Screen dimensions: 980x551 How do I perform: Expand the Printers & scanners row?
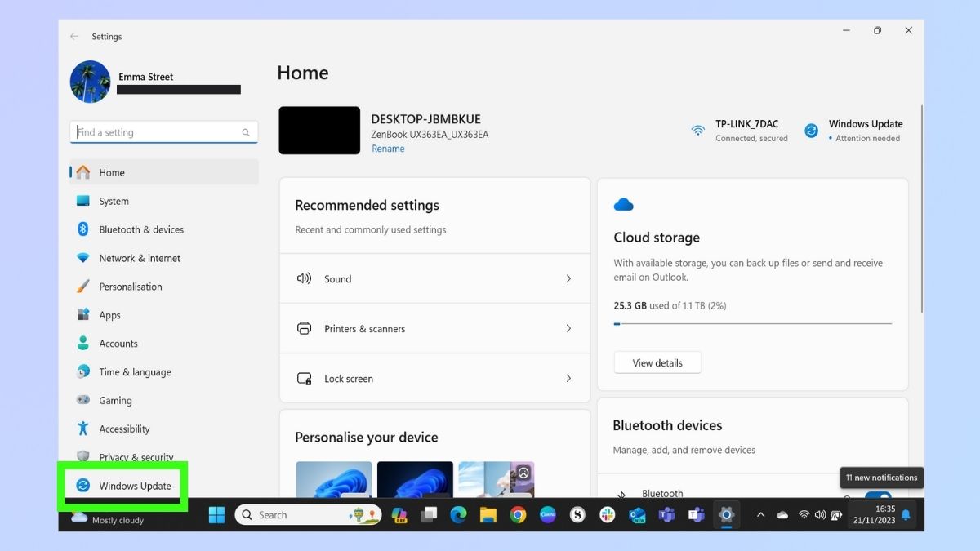434,328
